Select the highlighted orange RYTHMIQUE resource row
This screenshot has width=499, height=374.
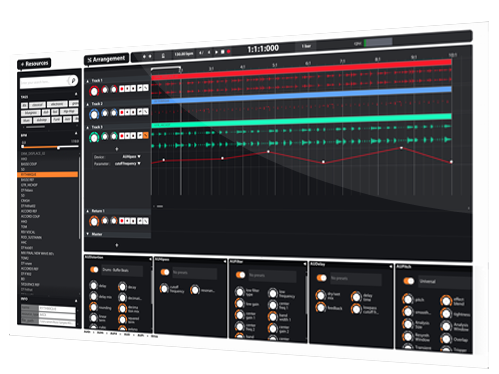click(47, 174)
